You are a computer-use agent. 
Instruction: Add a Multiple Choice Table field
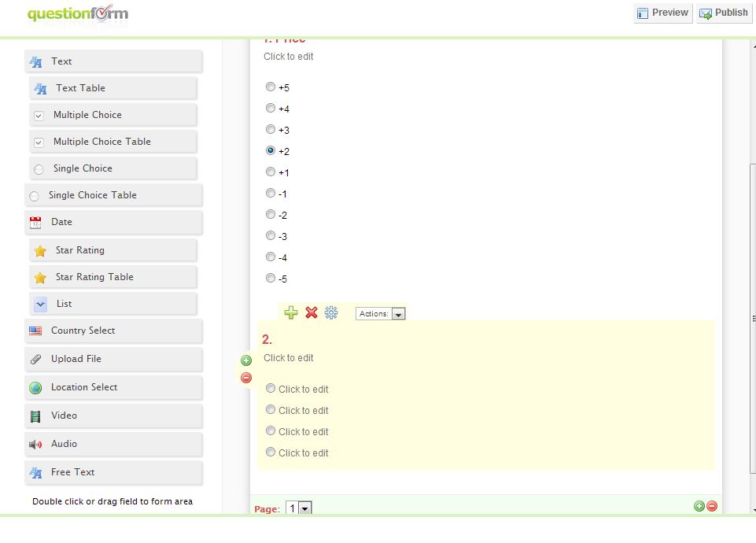[113, 142]
